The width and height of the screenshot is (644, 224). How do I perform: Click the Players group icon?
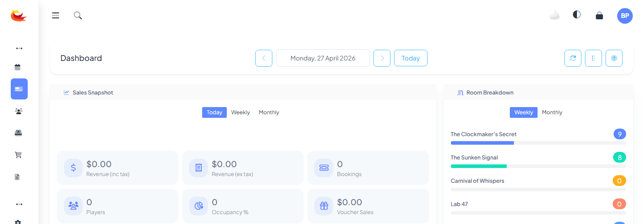(73, 206)
